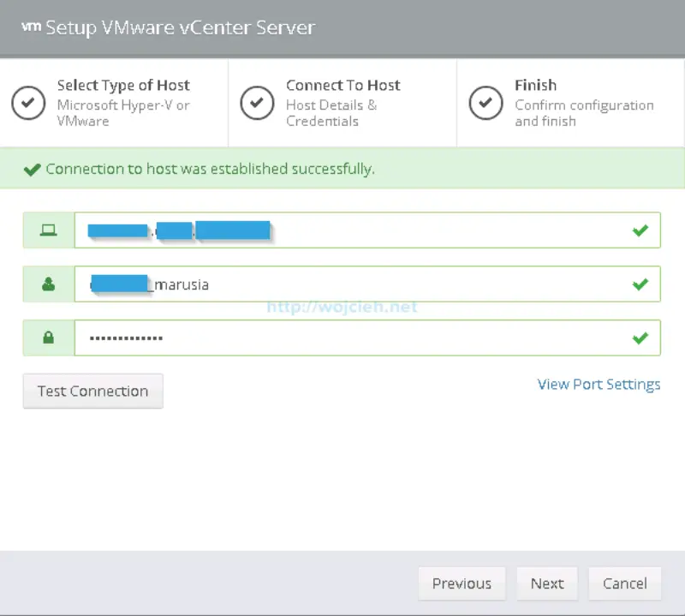This screenshot has width=685, height=616.
Task: Click the validation checkmark on the password field
Action: pyautogui.click(x=640, y=338)
